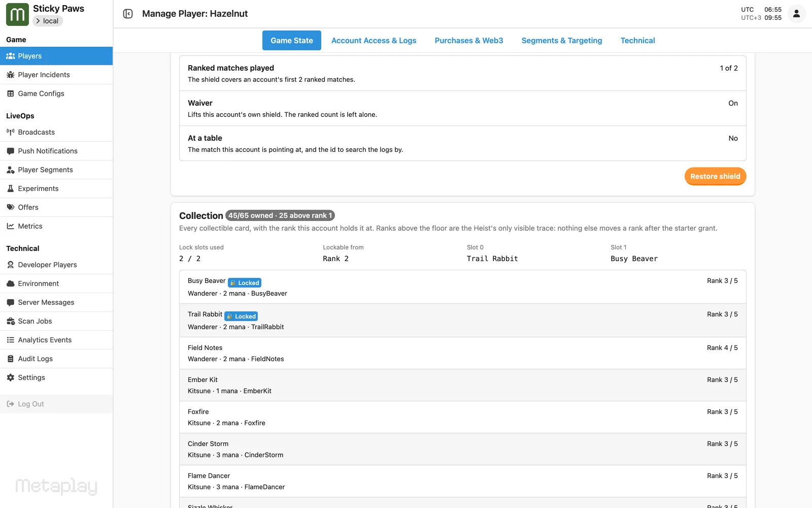Click the Metaplay logo icon

17,14
